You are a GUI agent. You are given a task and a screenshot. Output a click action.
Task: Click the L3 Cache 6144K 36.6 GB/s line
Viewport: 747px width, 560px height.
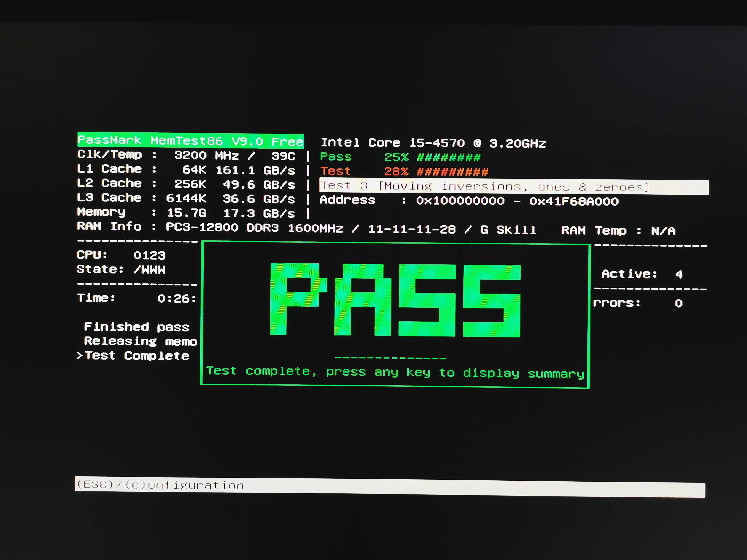coord(186,198)
